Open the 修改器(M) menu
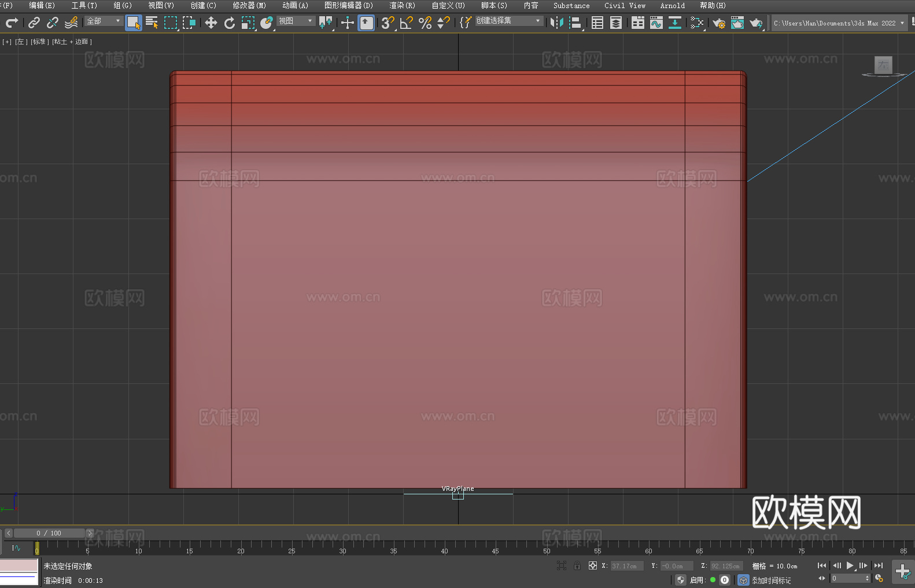 (249, 5)
